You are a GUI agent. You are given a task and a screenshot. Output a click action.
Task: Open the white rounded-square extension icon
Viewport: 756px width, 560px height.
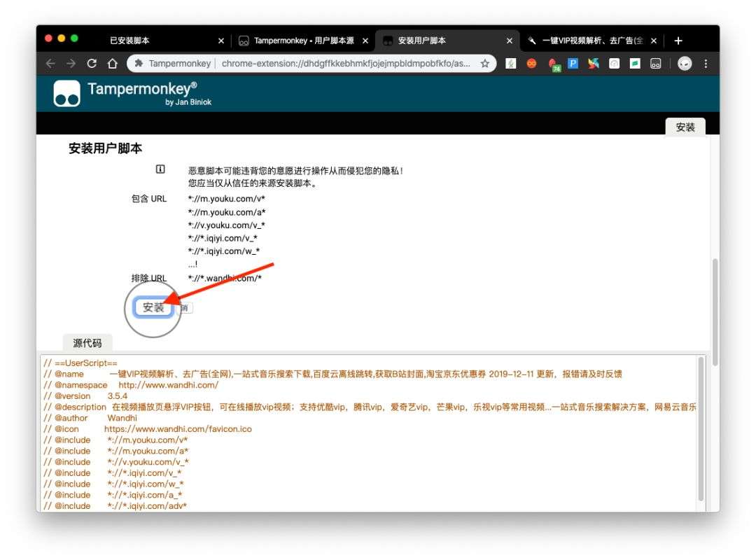click(615, 63)
